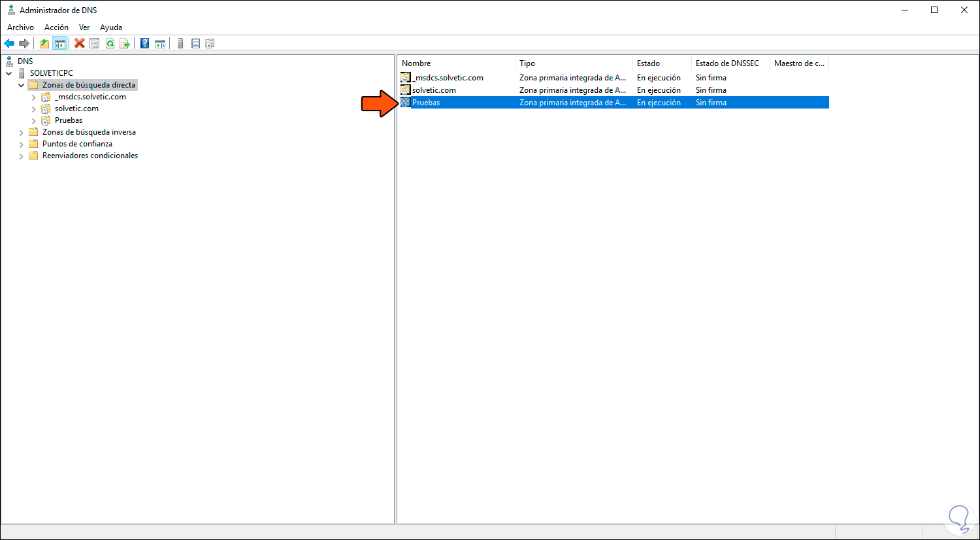Select Zonas de búsqueda directa in tree
The height and width of the screenshot is (540, 980).
click(x=89, y=85)
